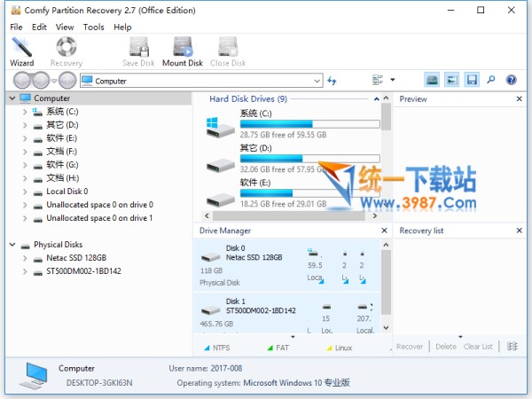
Task: Click Clear List button
Action: coord(478,347)
